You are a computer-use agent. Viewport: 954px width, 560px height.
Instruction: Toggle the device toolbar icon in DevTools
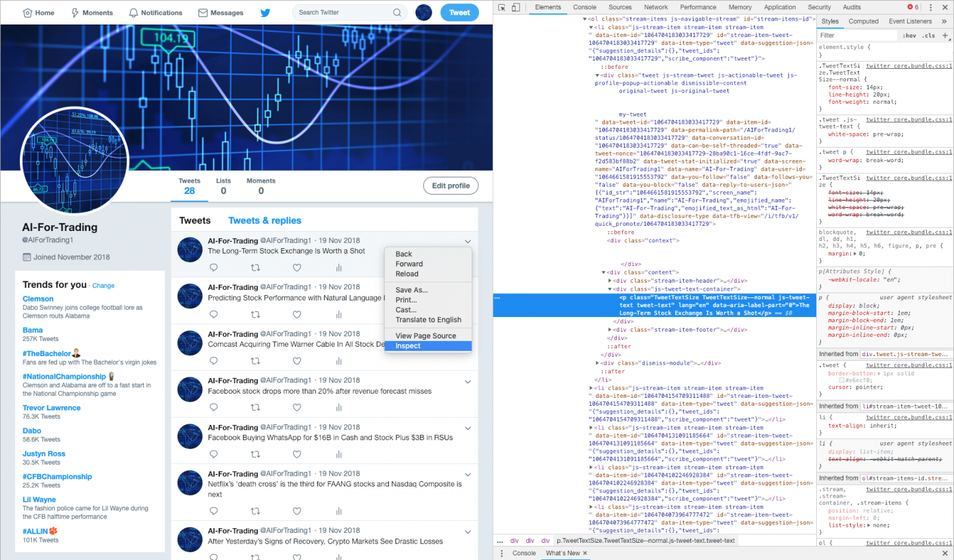[515, 7]
